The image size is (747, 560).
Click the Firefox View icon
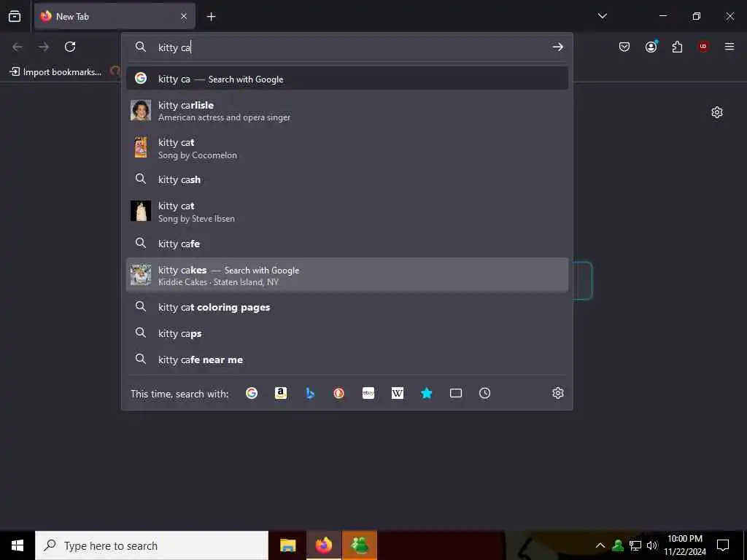tap(15, 16)
